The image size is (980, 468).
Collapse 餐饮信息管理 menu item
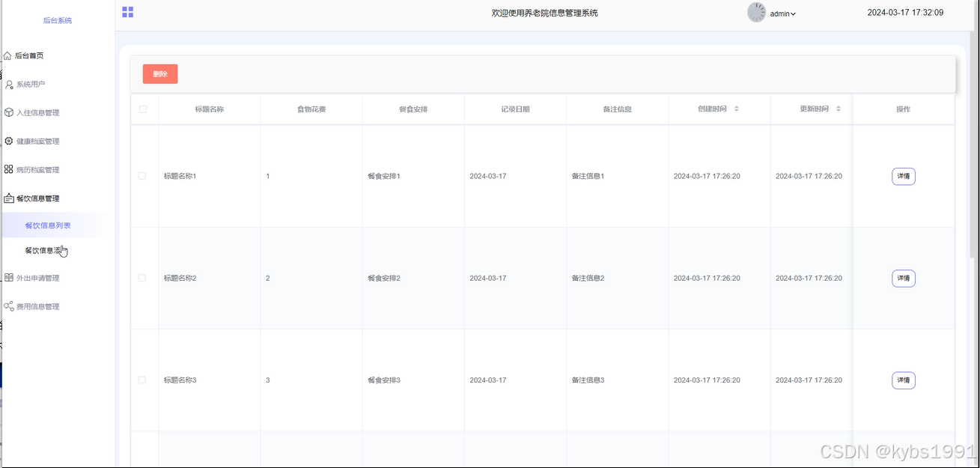[x=58, y=198]
